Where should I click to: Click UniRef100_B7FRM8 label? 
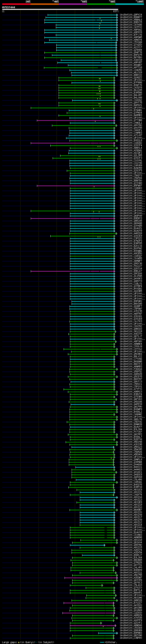point(131,82)
